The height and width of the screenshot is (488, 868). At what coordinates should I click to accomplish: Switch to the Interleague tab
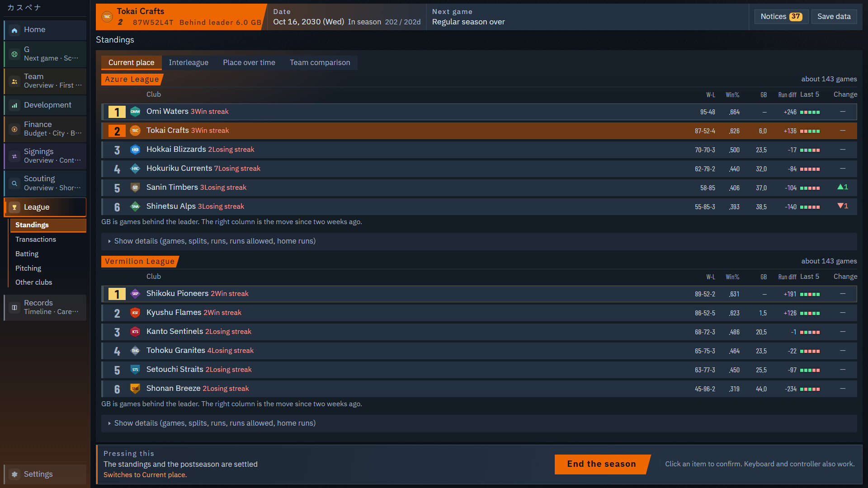click(189, 63)
